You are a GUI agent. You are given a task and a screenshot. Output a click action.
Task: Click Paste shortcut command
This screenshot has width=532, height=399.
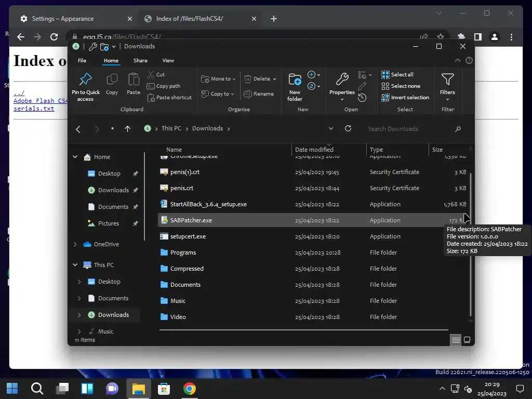[169, 98]
